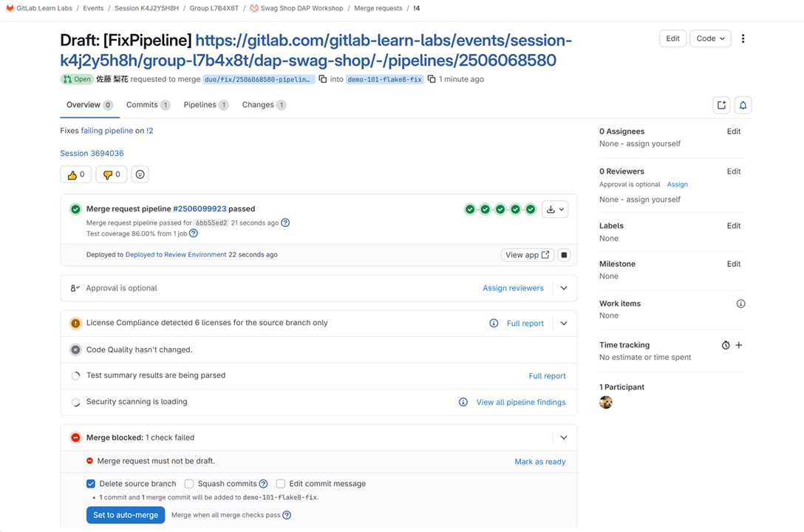Image resolution: width=804 pixels, height=532 pixels.
Task: Click Set to auto-merge button
Action: tap(126, 515)
